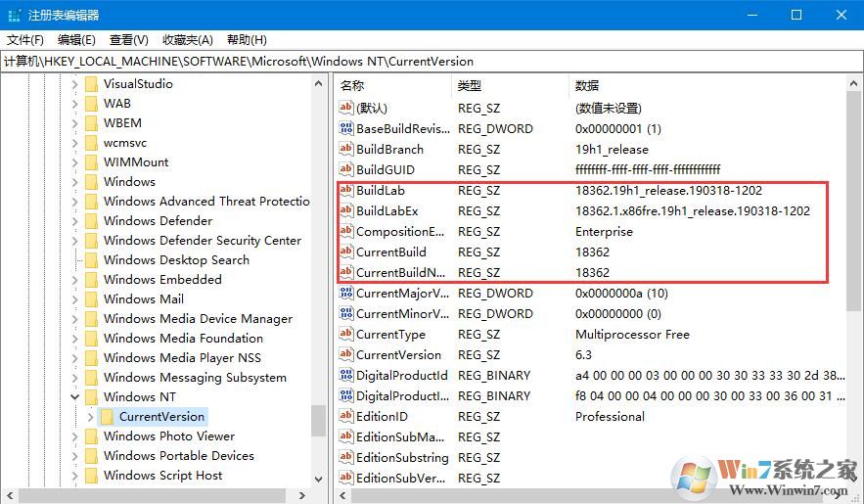The image size is (864, 504).
Task: Click the Registry Editor title bar icon
Action: (15, 16)
